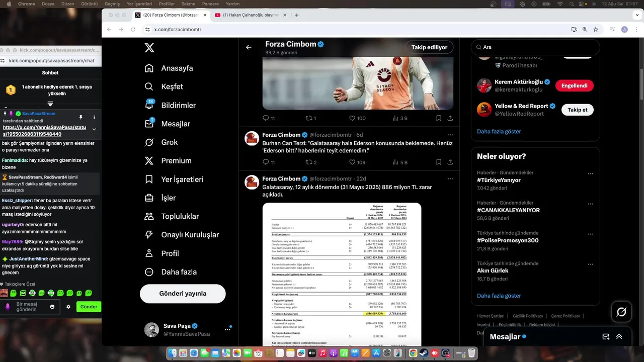This screenshot has height=362, width=644.
Task: Open Steam from the Dock
Action: tap(424, 353)
